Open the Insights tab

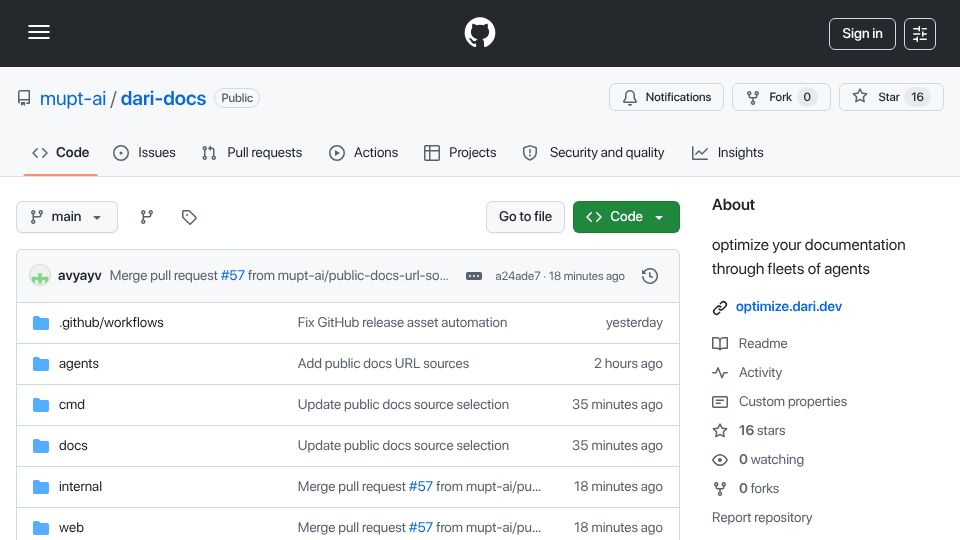tap(727, 152)
